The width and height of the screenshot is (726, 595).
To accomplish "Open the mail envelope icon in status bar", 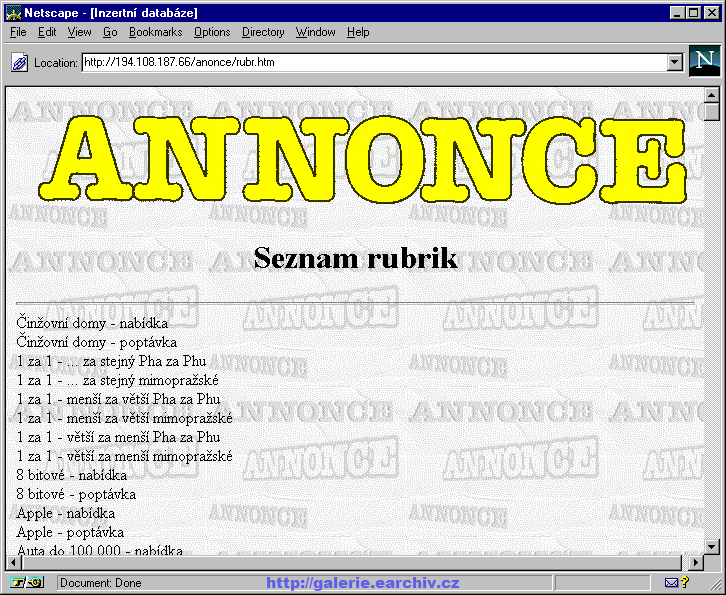I will (671, 582).
